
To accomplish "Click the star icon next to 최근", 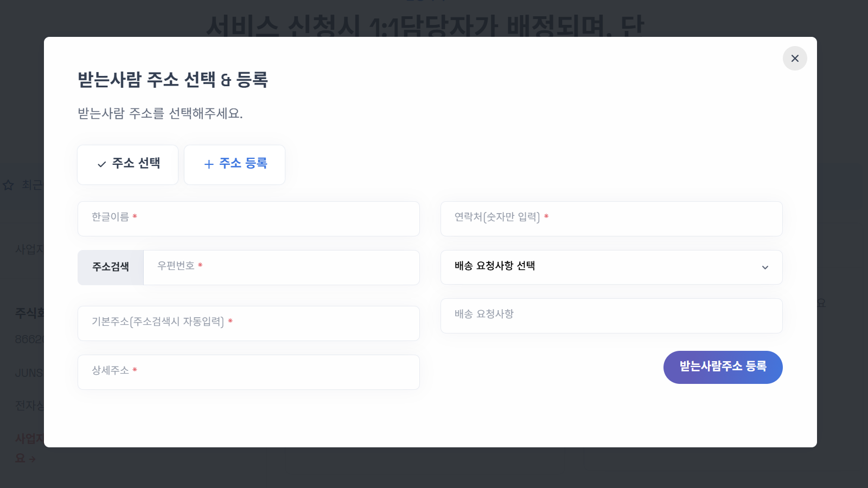I will (x=8, y=186).
